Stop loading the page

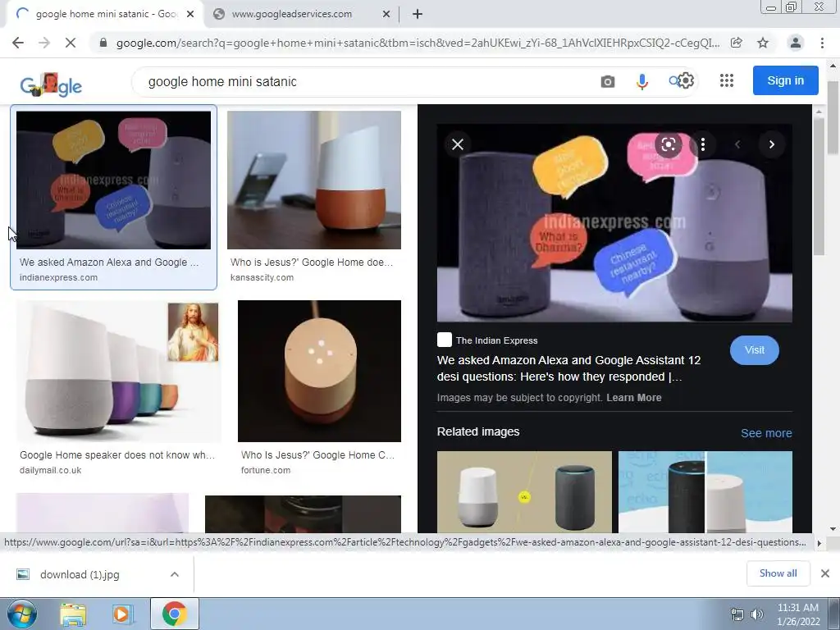71,43
